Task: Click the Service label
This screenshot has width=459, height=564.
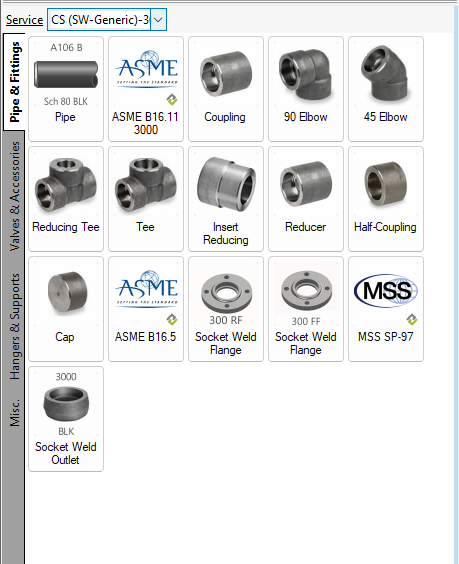Action: pyautogui.click(x=24, y=20)
